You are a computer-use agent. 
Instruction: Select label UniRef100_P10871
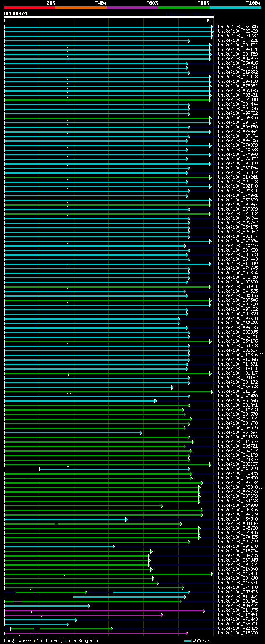(x=238, y=364)
